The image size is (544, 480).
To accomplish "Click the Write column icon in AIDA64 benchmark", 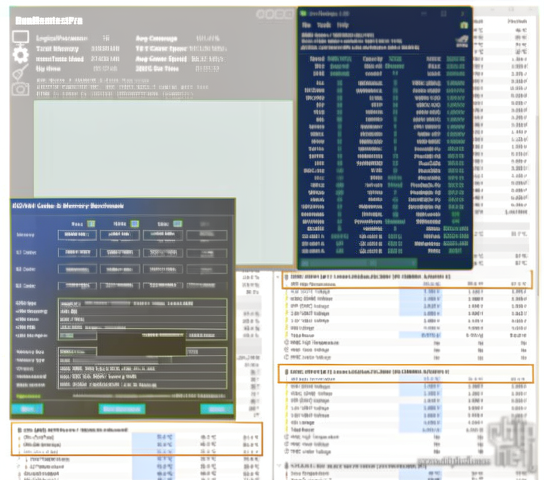I will 135,224.
